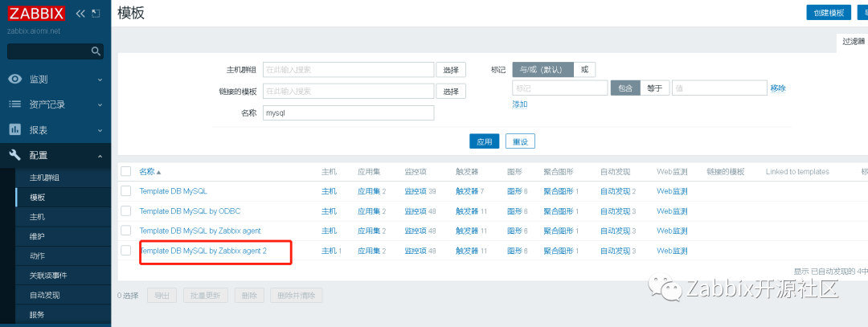The height and width of the screenshot is (327, 868).
Task: Expand the 监测 menu section
Action: (55, 79)
